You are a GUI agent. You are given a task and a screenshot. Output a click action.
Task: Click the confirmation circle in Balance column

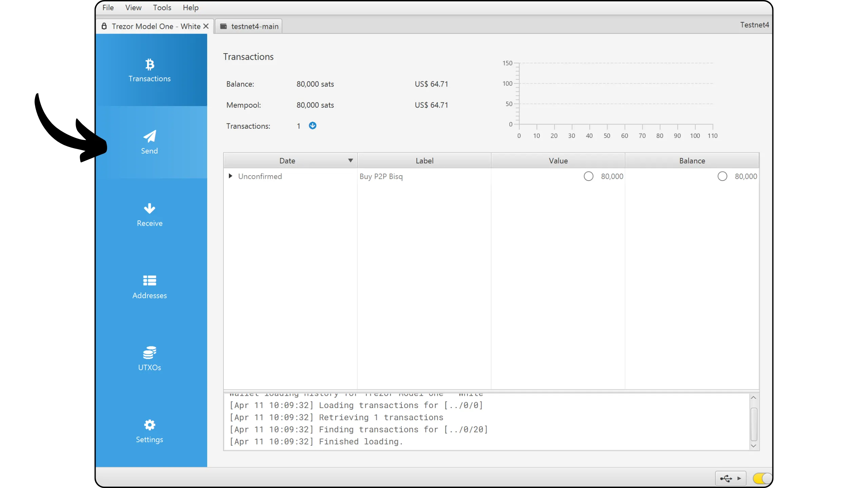(722, 176)
